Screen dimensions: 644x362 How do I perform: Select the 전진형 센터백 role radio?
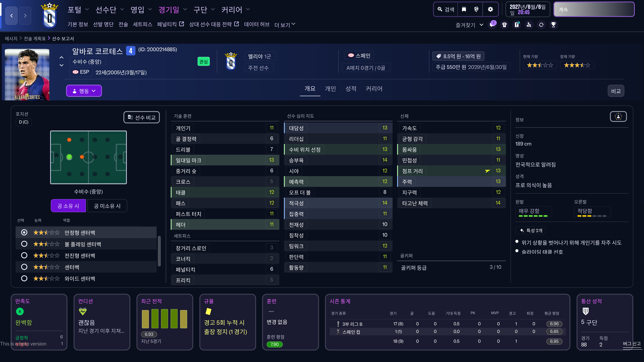click(x=24, y=255)
